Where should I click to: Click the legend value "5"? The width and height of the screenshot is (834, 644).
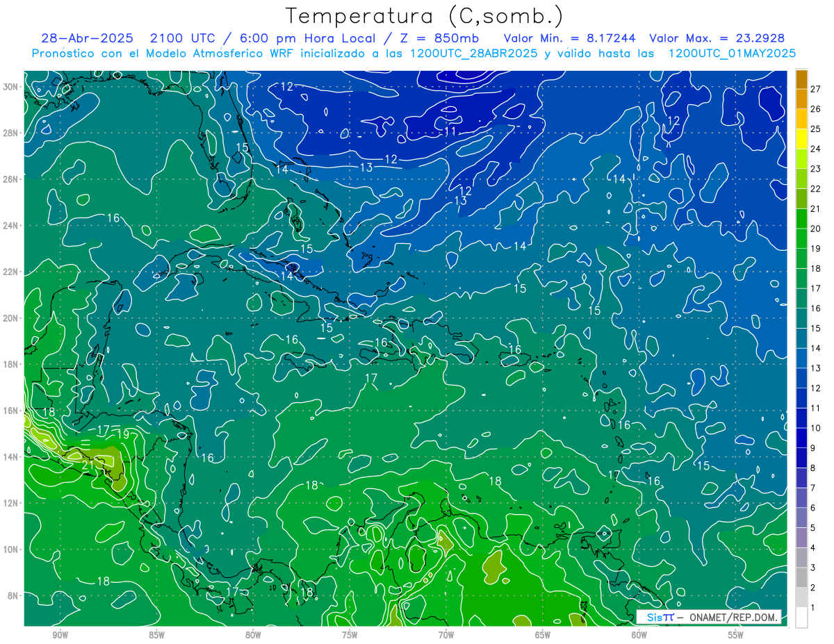coord(813,528)
